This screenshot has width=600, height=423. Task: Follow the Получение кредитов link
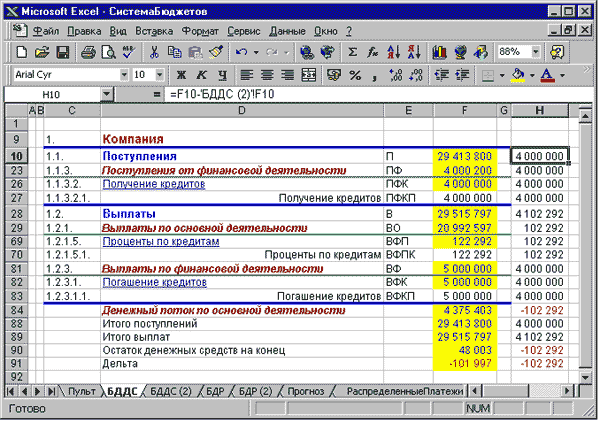coord(154,184)
